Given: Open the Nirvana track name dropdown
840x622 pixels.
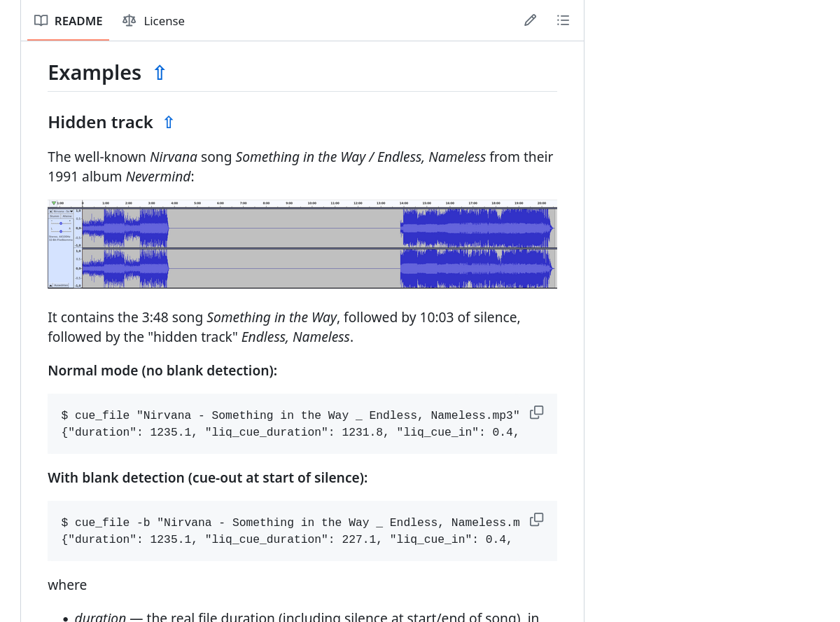Looking at the screenshot, I should pos(71,211).
